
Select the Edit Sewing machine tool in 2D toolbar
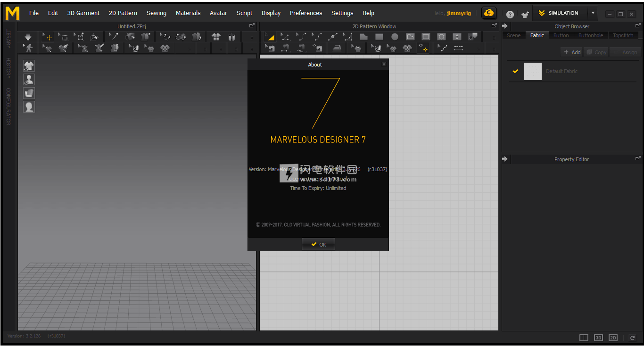click(x=270, y=48)
